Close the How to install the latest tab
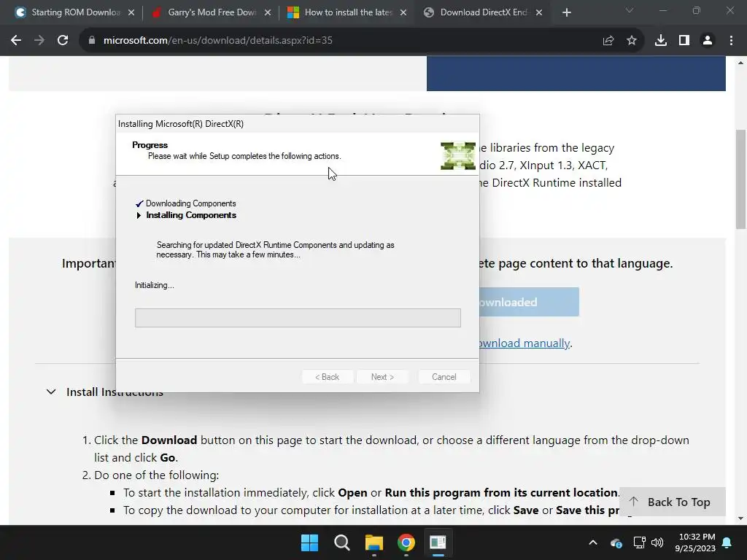747x560 pixels. (403, 12)
